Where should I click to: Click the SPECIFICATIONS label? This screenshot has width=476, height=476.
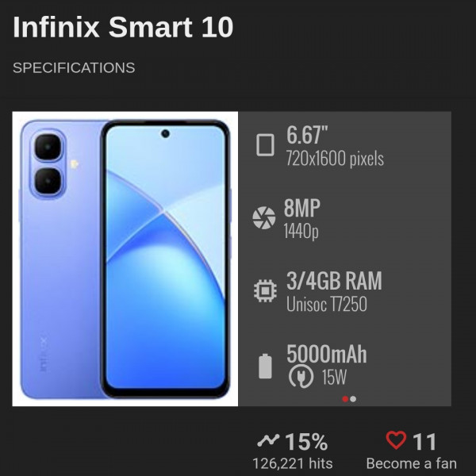[x=74, y=67]
